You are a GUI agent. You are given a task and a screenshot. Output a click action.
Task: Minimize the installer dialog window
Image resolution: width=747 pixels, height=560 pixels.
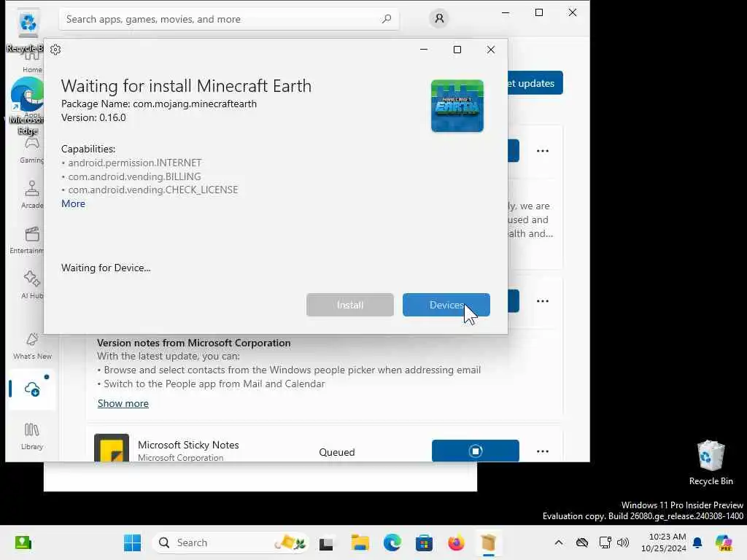(424, 50)
